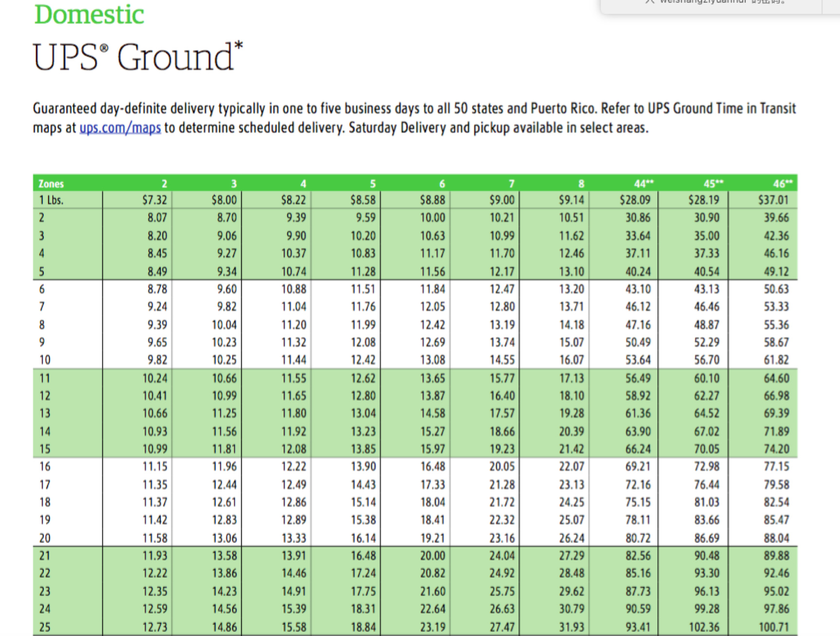This screenshot has width=840, height=636.
Task: Click the 35.00 rate cell
Action: [706, 236]
